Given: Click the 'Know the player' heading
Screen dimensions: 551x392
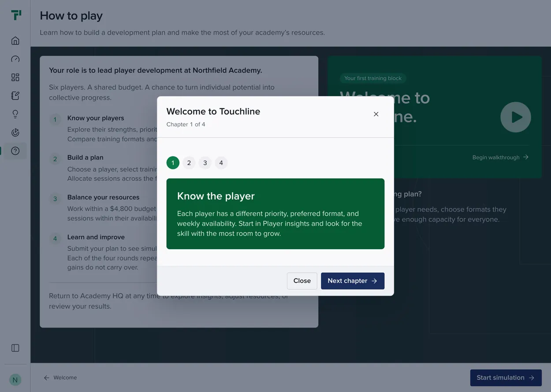Looking at the screenshot, I should click(x=216, y=196).
